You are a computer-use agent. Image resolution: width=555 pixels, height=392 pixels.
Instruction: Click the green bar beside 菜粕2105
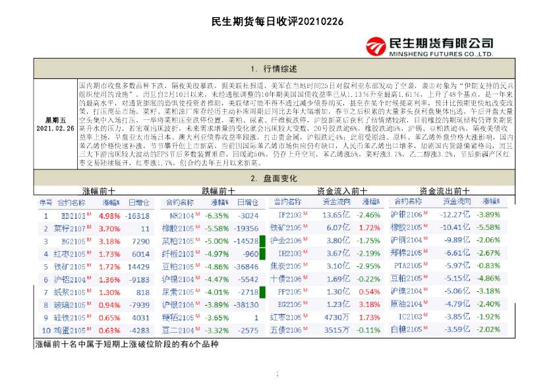262,242
